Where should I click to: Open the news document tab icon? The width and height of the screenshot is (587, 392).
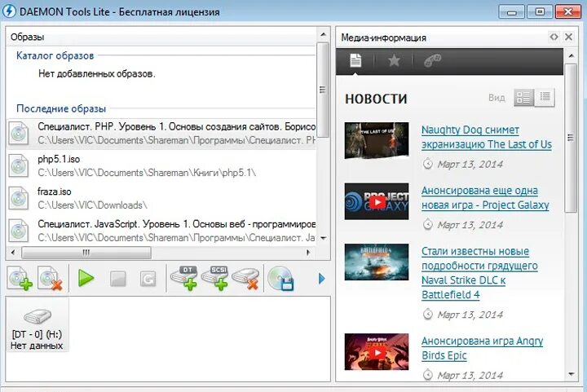pyautogui.click(x=355, y=60)
